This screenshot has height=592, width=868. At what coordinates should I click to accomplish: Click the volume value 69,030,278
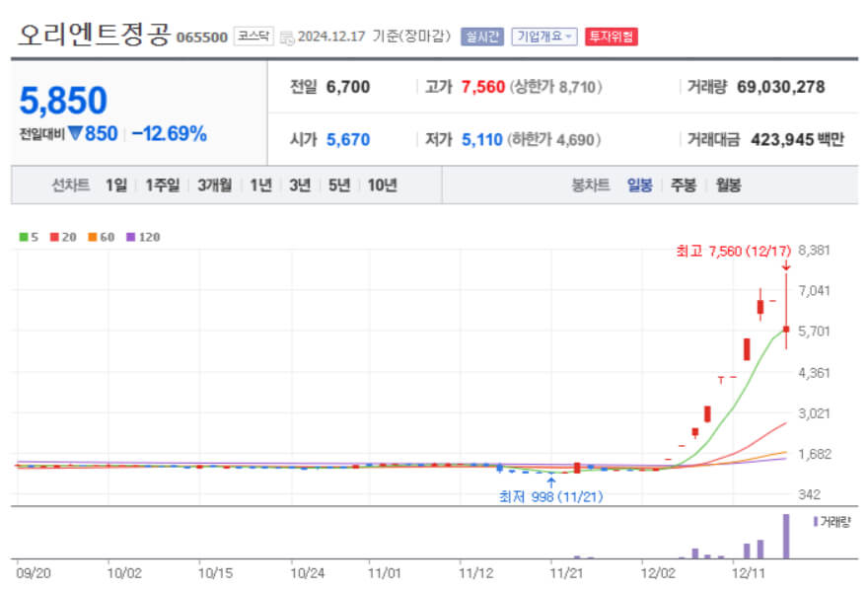780,87
